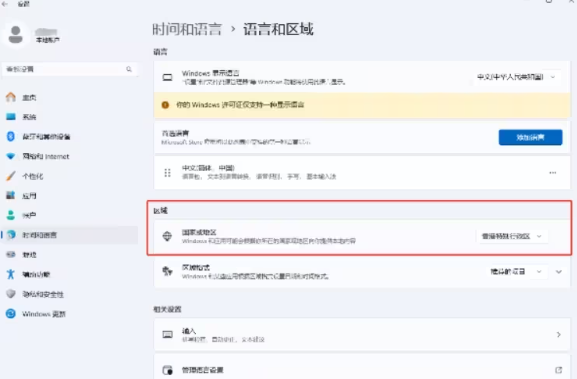Open the three-dot menu for 中文(简体，中国)
Screen dimensions: 577x379
point(552,173)
